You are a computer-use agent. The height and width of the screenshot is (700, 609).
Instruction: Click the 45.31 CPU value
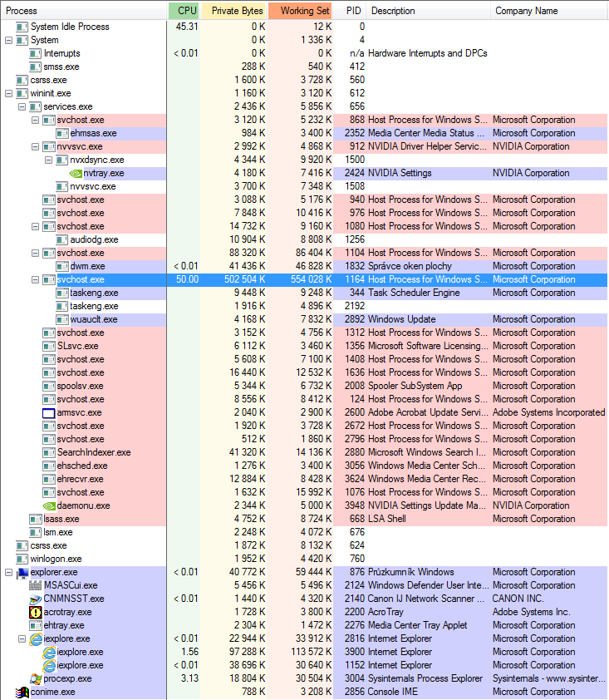coord(187,27)
